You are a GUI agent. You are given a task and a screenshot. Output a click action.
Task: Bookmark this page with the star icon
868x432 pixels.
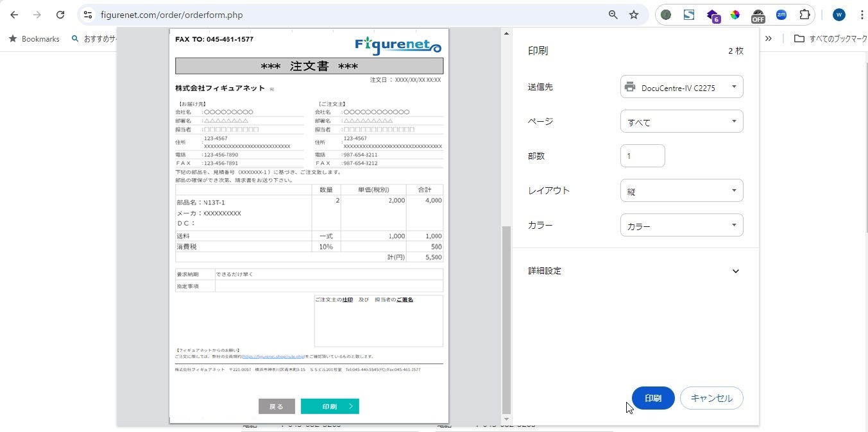(x=634, y=15)
